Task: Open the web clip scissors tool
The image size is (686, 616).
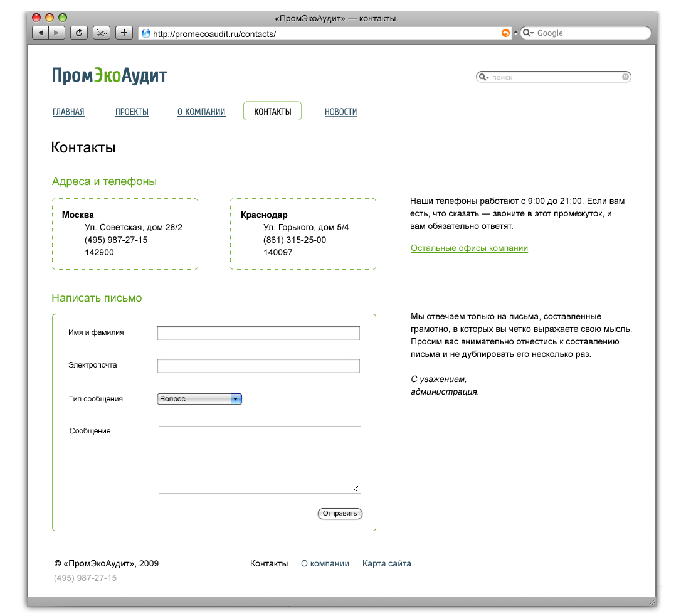Action: click(x=102, y=33)
